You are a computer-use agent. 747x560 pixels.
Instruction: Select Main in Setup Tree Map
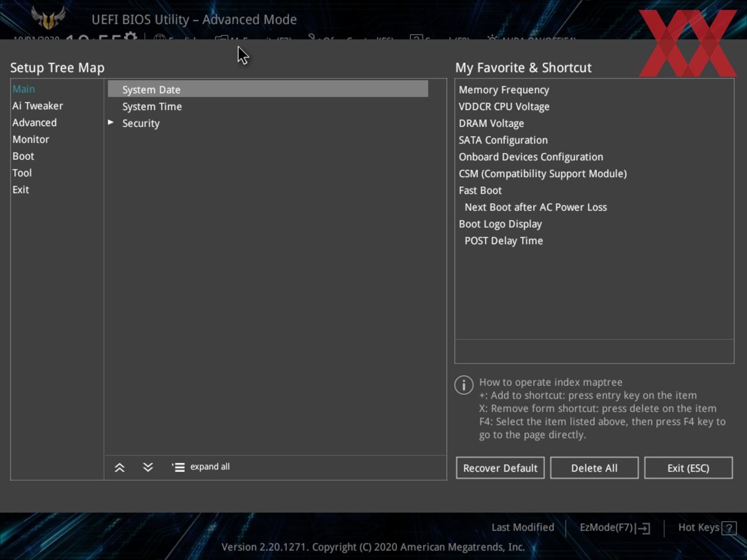point(24,89)
